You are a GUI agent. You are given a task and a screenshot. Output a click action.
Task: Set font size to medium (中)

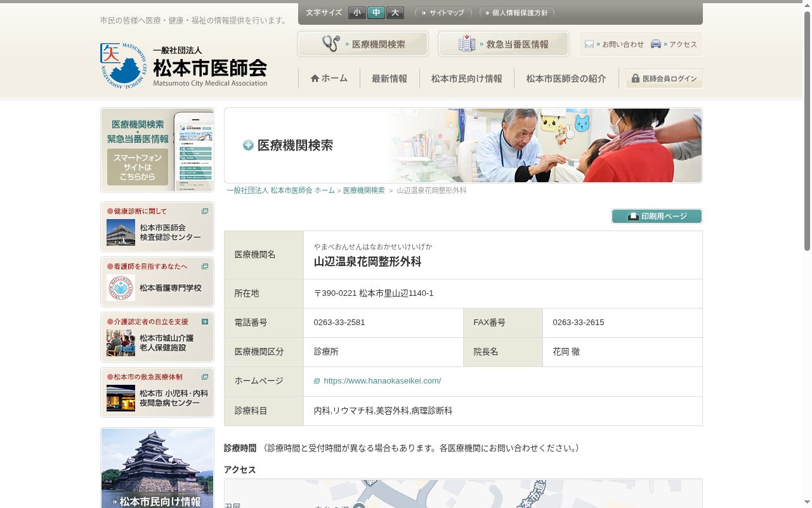point(376,13)
